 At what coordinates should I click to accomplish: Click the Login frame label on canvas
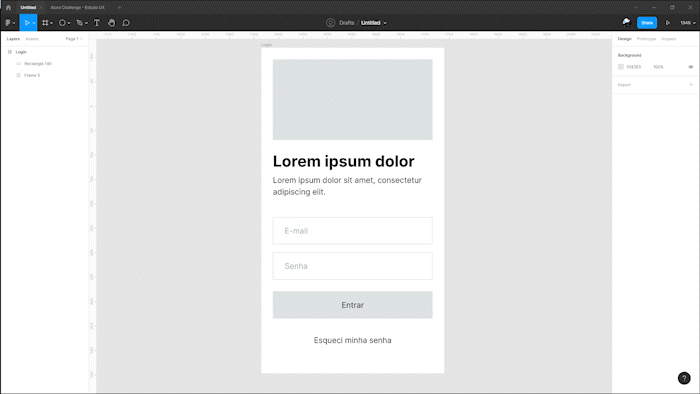click(x=266, y=45)
